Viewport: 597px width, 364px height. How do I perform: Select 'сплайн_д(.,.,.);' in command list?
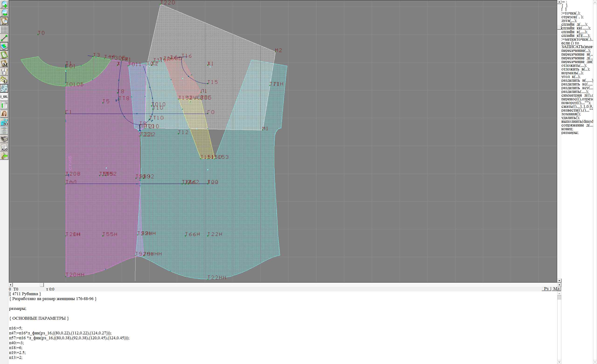(x=574, y=24)
